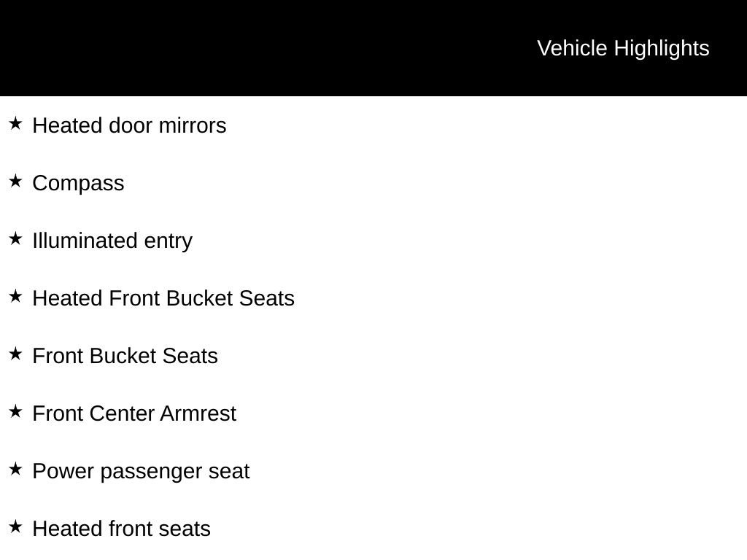Image resolution: width=747 pixels, height=560 pixels.
Task: Choose the Front Bucket Seats entry
Action: point(125,356)
